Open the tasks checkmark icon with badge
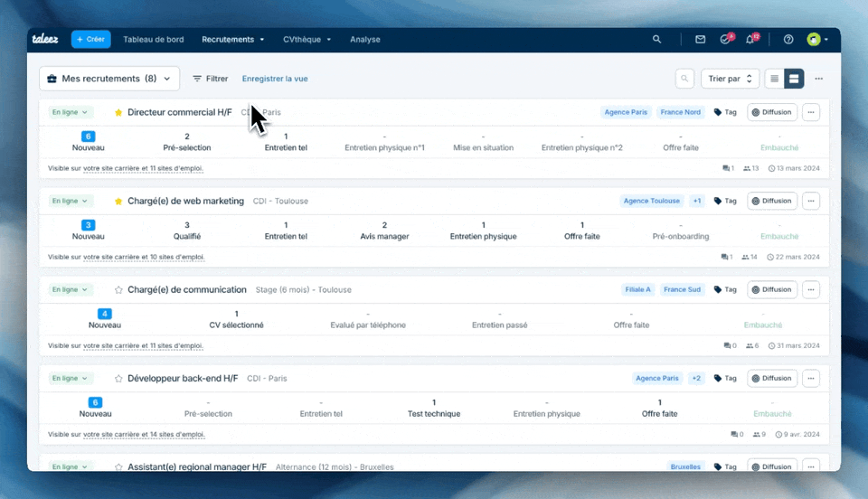 tap(725, 39)
